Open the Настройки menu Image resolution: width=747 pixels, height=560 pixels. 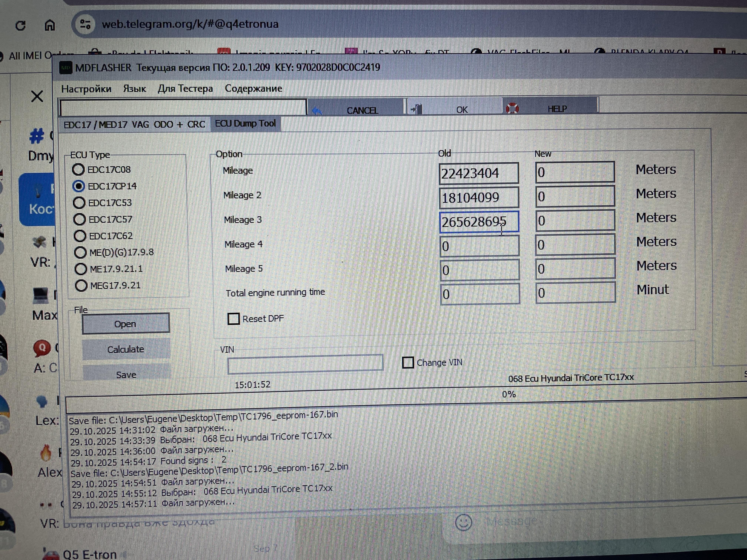86,89
